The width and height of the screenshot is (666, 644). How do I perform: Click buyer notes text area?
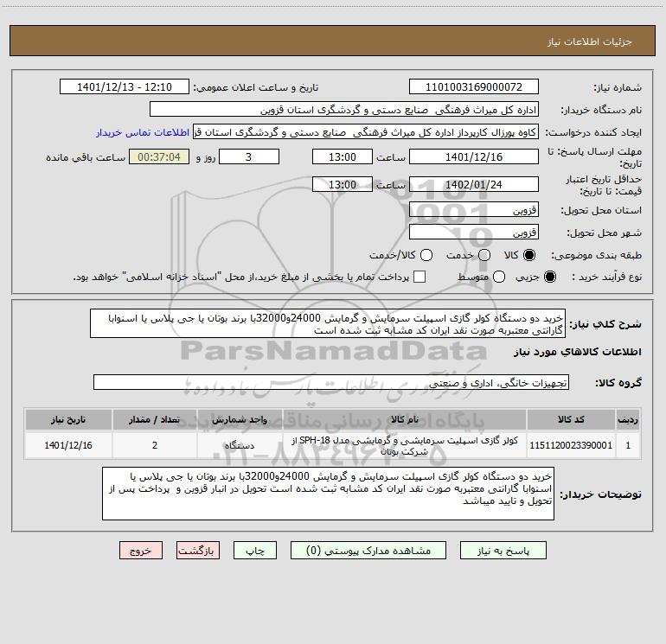pyautogui.click(x=328, y=494)
